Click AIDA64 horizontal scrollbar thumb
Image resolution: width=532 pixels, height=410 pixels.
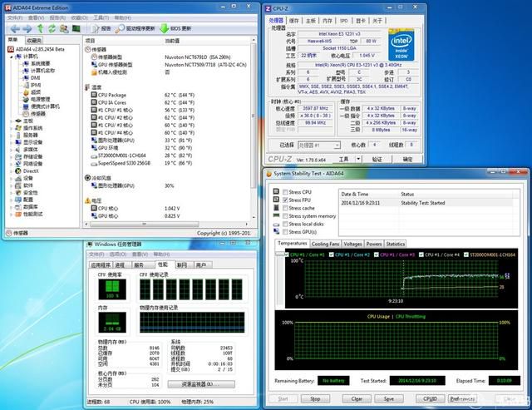coord(144,224)
